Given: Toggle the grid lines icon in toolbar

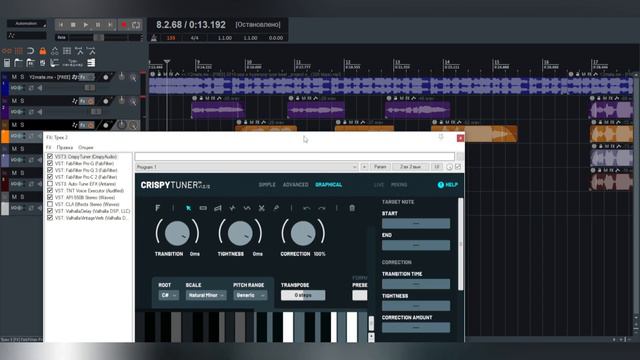Looking at the screenshot, I should tap(18, 51).
